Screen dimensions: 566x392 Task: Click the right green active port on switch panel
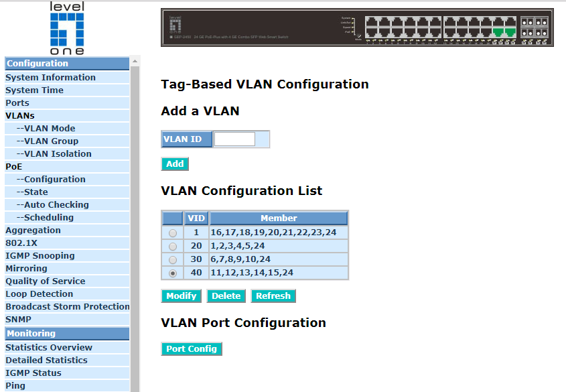pos(510,31)
